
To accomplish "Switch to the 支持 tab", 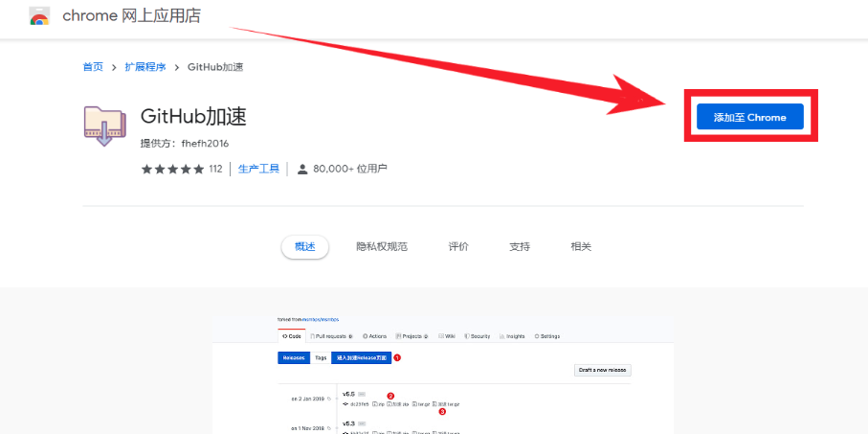I will [x=520, y=246].
